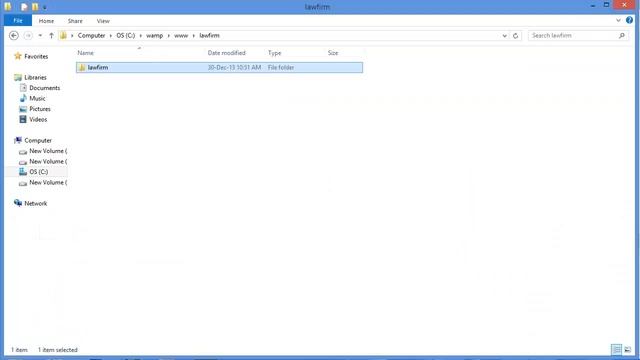Viewport: 640px width, 360px height.
Task: Navigate to www in the breadcrumb
Action: pyautogui.click(x=181, y=36)
